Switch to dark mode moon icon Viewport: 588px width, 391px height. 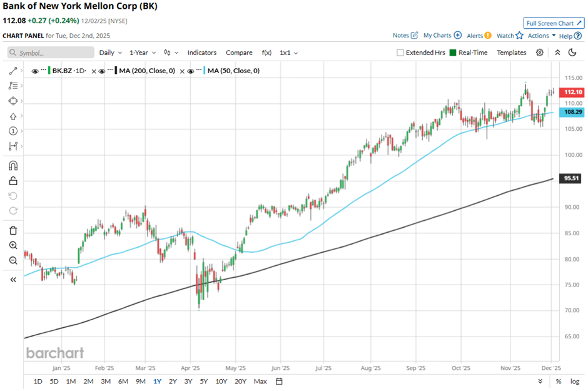tap(572, 53)
